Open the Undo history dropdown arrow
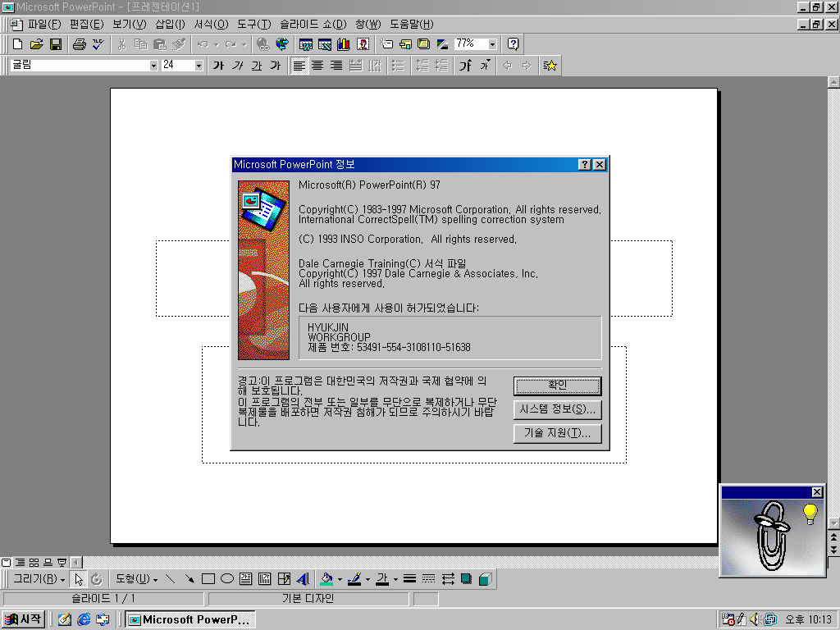This screenshot has width=840, height=630. pos(217,44)
